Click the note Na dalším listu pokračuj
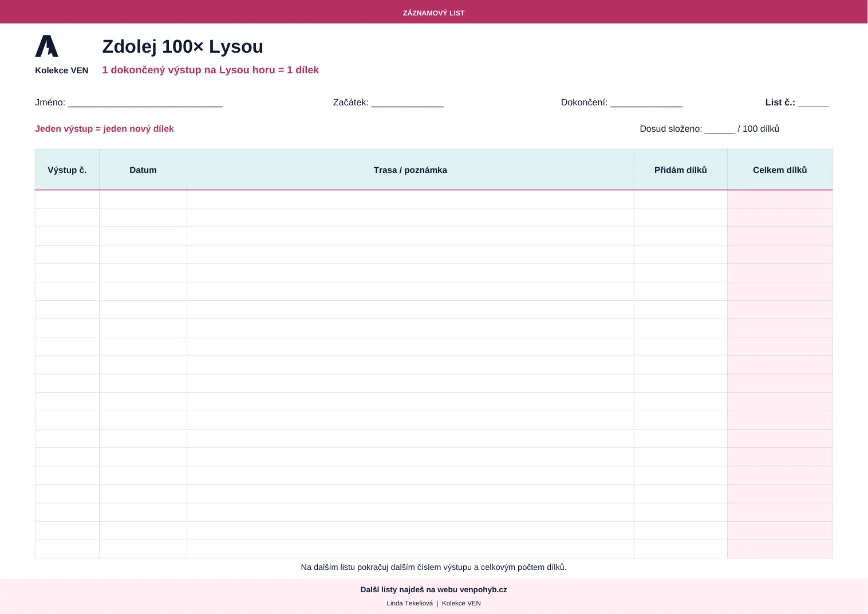Image resolution: width=868 pixels, height=614 pixels. click(x=433, y=567)
